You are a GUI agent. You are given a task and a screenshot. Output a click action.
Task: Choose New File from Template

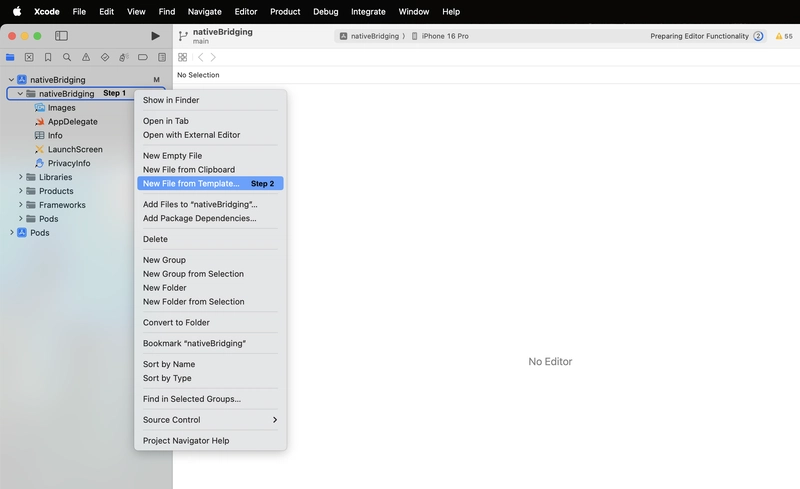point(210,183)
